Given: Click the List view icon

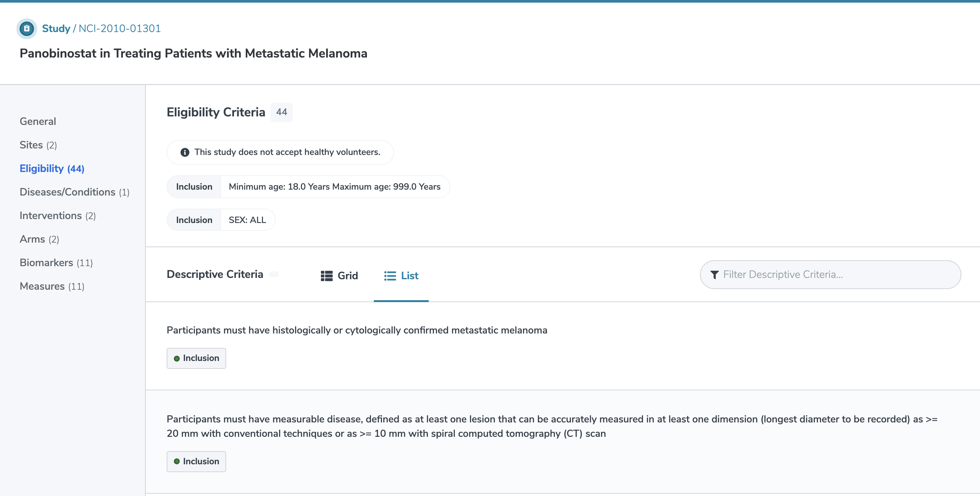Looking at the screenshot, I should [x=390, y=276].
